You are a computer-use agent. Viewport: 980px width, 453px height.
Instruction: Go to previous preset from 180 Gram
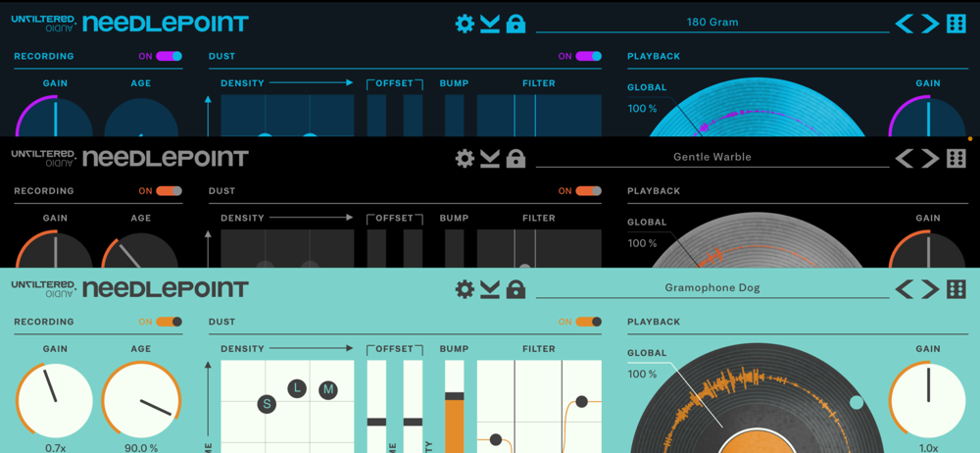tap(905, 24)
